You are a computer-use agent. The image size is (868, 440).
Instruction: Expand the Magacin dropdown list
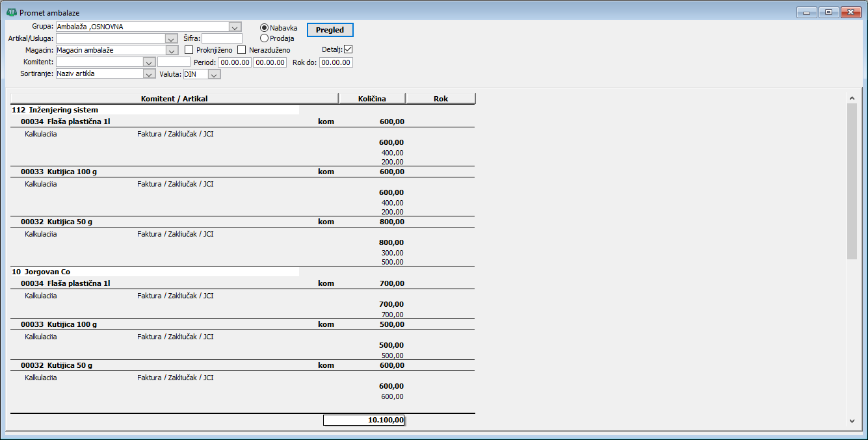[x=172, y=50]
